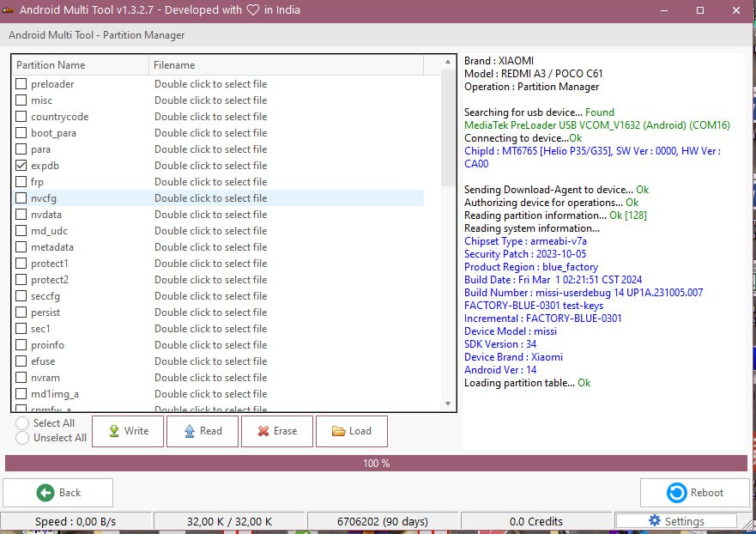Check the proinfo partition checkbox

click(21, 345)
